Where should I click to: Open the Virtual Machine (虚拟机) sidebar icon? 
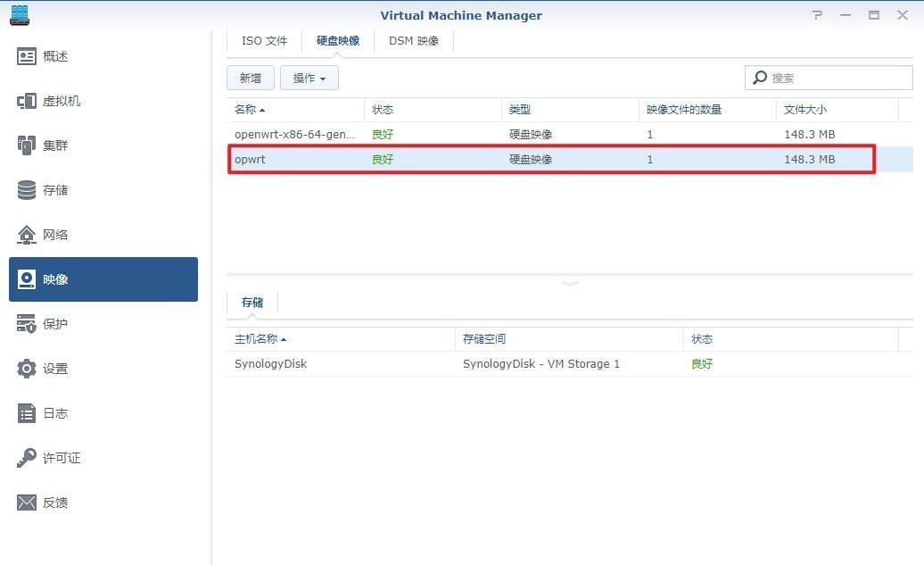click(27, 101)
